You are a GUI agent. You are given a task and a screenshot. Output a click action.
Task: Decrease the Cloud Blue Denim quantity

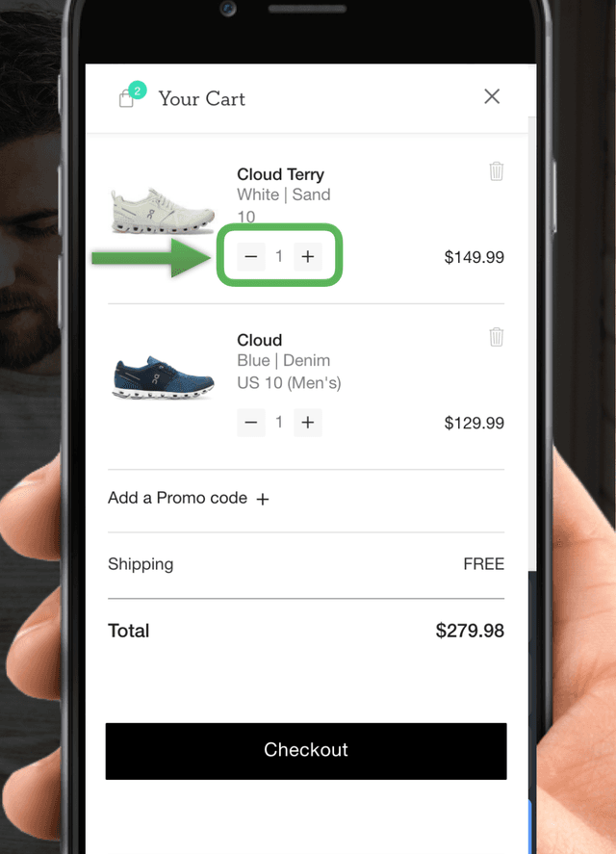[x=251, y=422]
